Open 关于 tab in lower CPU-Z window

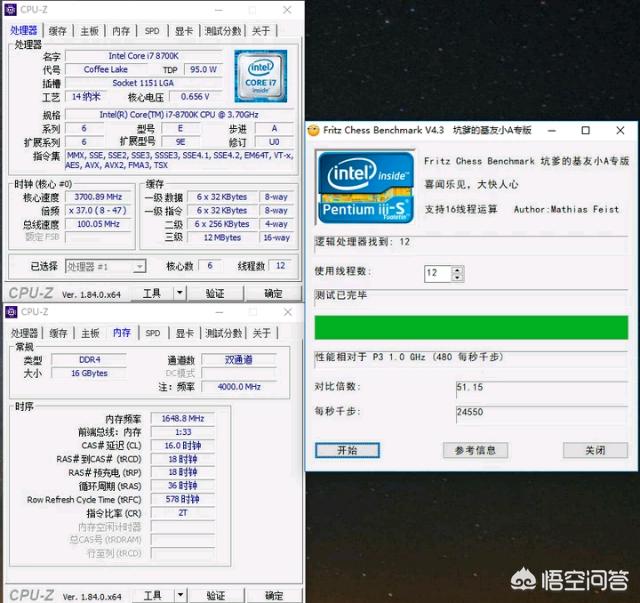click(262, 333)
